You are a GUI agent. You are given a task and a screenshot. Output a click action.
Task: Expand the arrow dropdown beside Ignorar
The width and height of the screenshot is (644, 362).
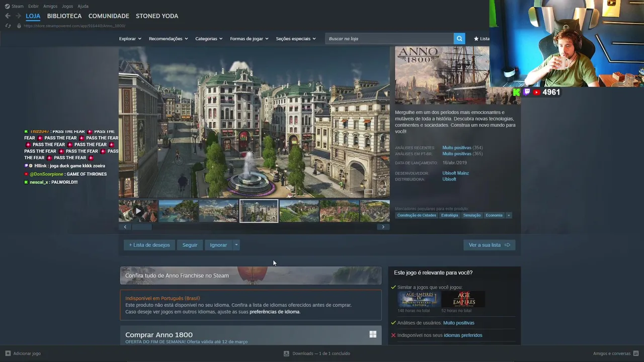[x=236, y=245]
